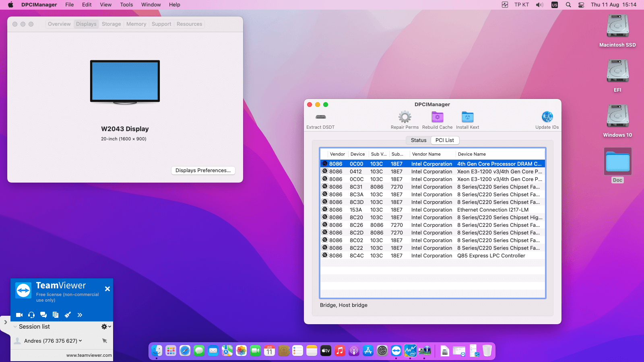
Task: Open the Session list gear dropdown
Action: point(106,327)
